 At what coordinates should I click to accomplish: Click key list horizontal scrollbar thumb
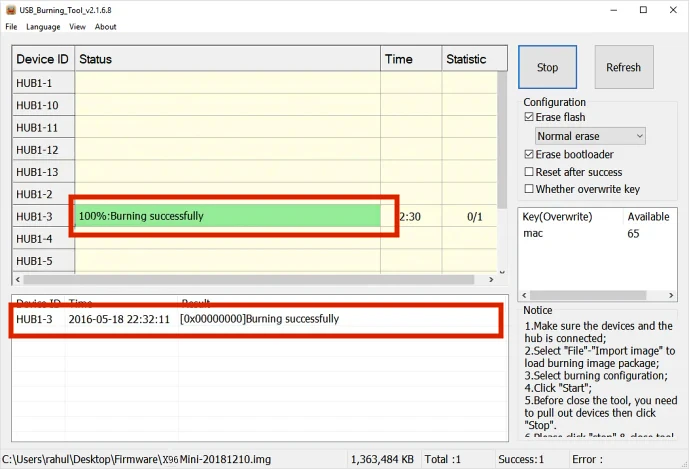click(x=588, y=295)
